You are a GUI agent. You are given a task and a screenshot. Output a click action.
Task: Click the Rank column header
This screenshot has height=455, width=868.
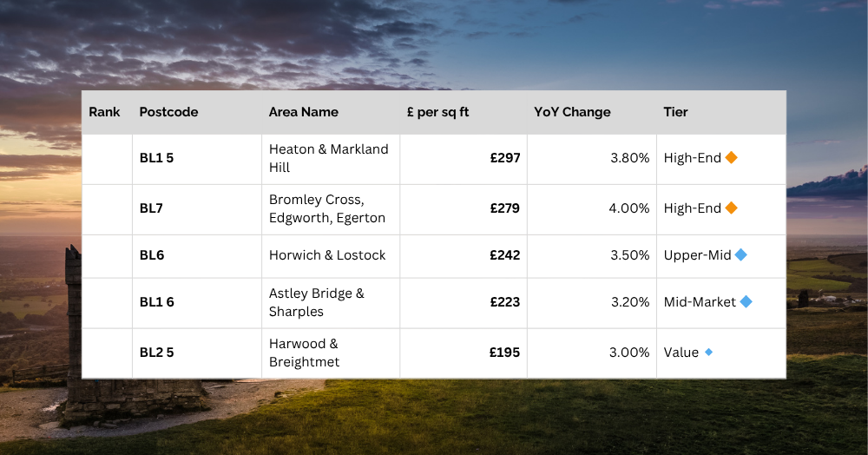(104, 112)
